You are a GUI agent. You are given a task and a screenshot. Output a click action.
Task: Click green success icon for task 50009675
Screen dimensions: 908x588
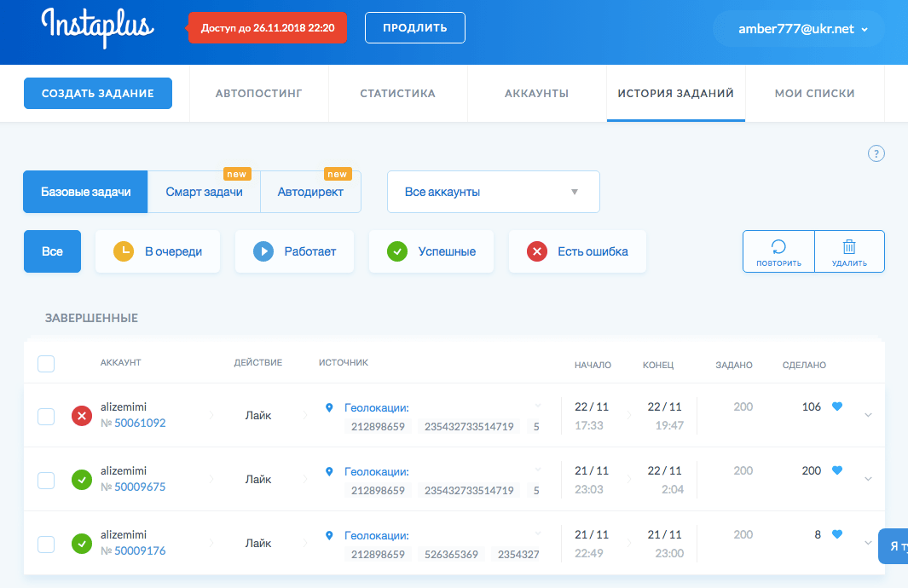[x=82, y=480]
